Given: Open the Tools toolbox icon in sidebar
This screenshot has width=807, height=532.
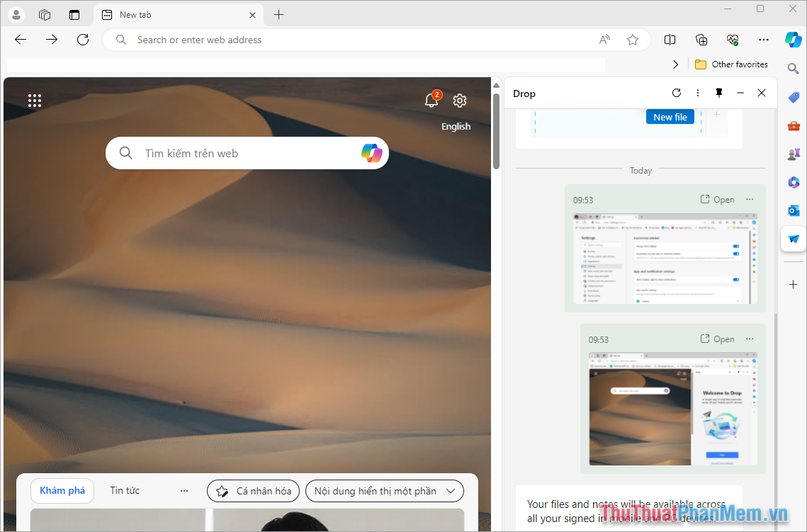Looking at the screenshot, I should [793, 125].
